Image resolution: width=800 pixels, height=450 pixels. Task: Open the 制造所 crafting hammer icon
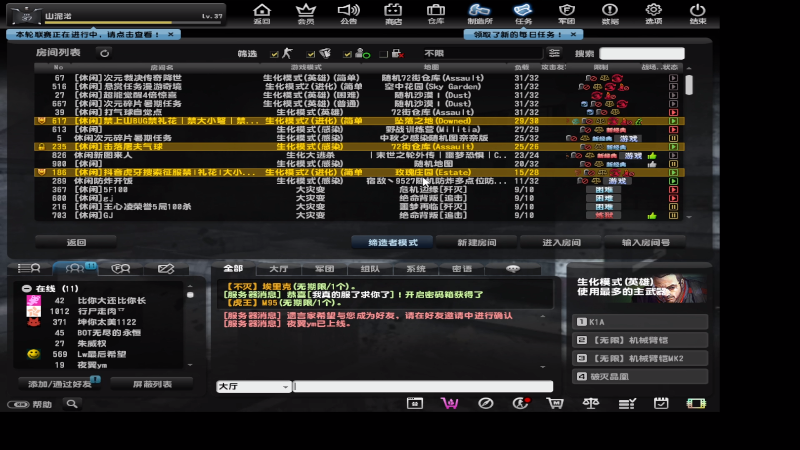click(x=480, y=14)
